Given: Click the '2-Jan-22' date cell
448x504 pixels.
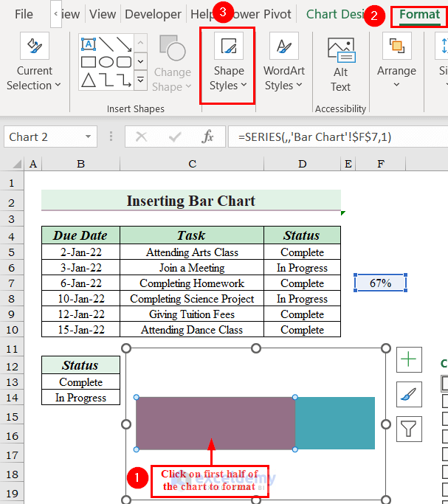Looking at the screenshot, I should [x=80, y=252].
